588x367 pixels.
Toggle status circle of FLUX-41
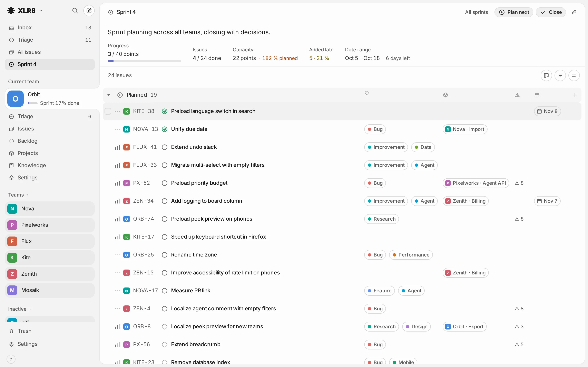point(165,147)
